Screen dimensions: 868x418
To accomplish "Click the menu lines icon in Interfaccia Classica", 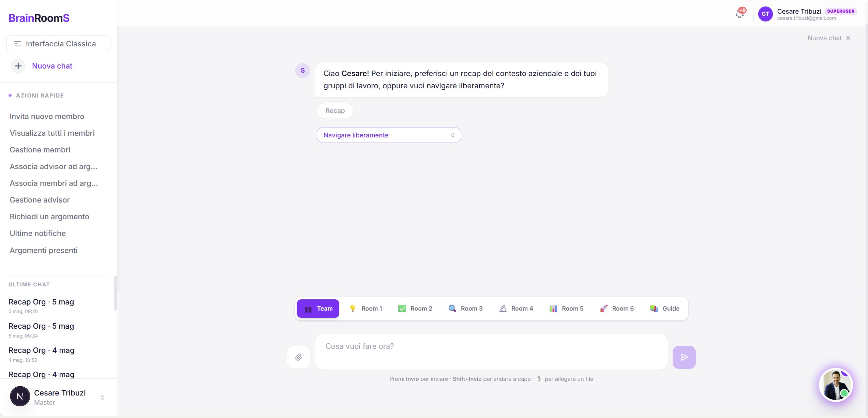I will (x=17, y=44).
